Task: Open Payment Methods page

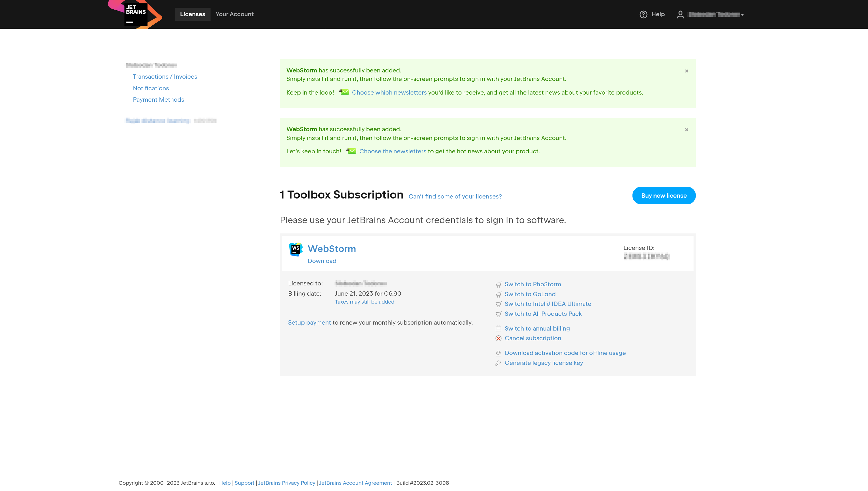Action: tap(158, 100)
